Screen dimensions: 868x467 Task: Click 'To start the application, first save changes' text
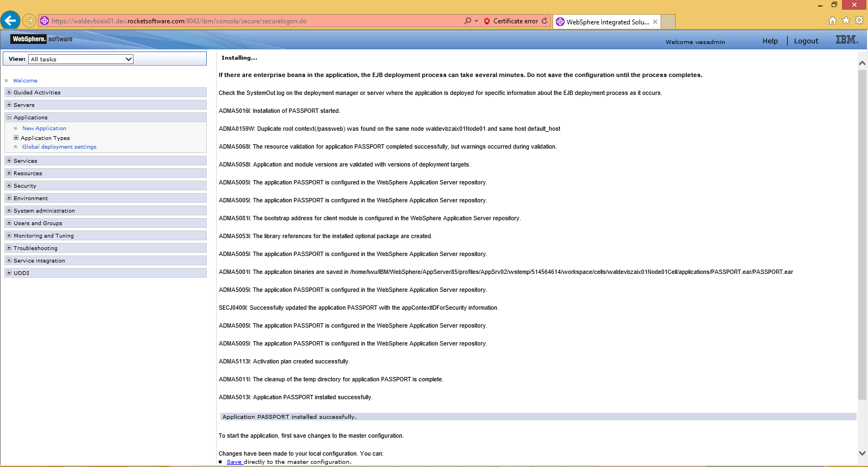tap(311, 436)
